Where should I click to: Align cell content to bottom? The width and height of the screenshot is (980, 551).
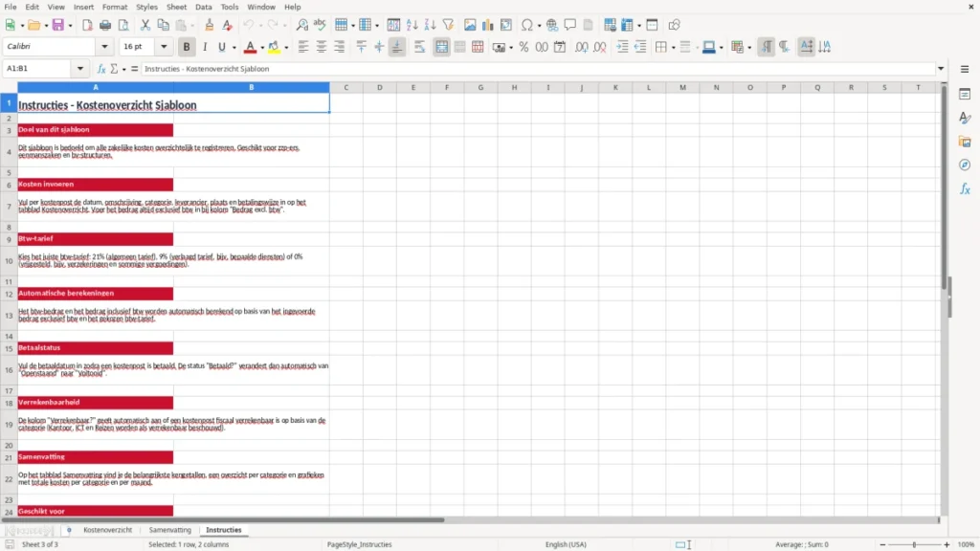click(x=397, y=47)
